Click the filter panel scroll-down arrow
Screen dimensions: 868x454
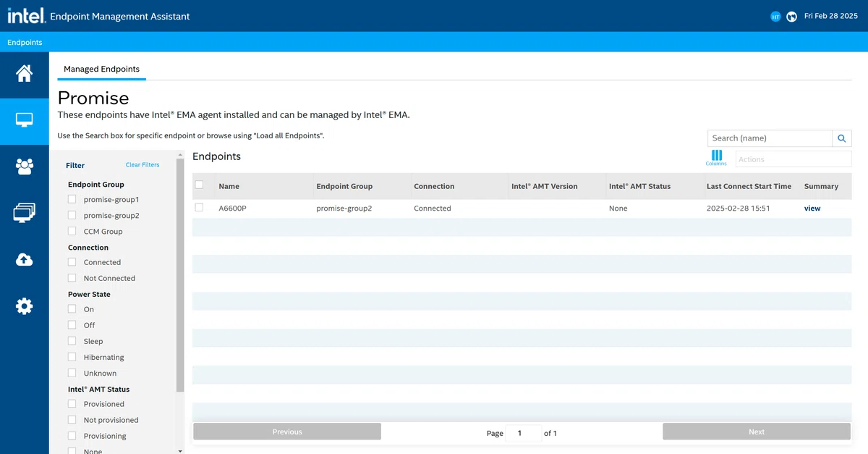[180, 450]
